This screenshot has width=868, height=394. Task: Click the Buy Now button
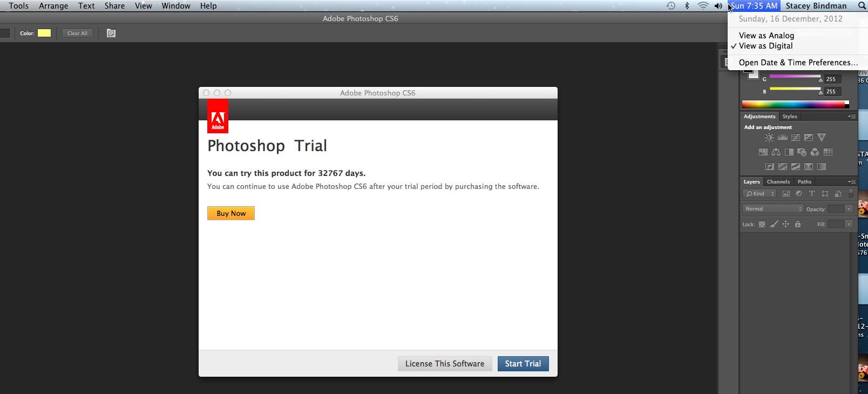click(231, 213)
